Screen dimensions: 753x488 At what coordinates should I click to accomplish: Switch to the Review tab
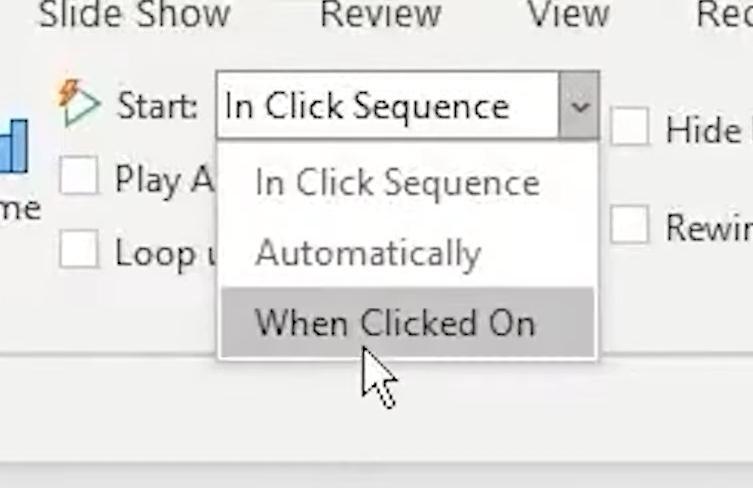click(x=380, y=14)
